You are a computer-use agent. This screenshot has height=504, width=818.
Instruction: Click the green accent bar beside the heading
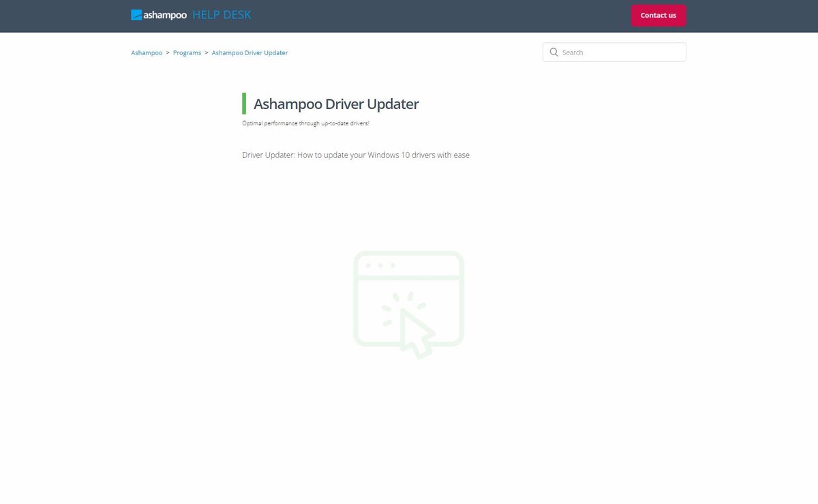(x=245, y=103)
